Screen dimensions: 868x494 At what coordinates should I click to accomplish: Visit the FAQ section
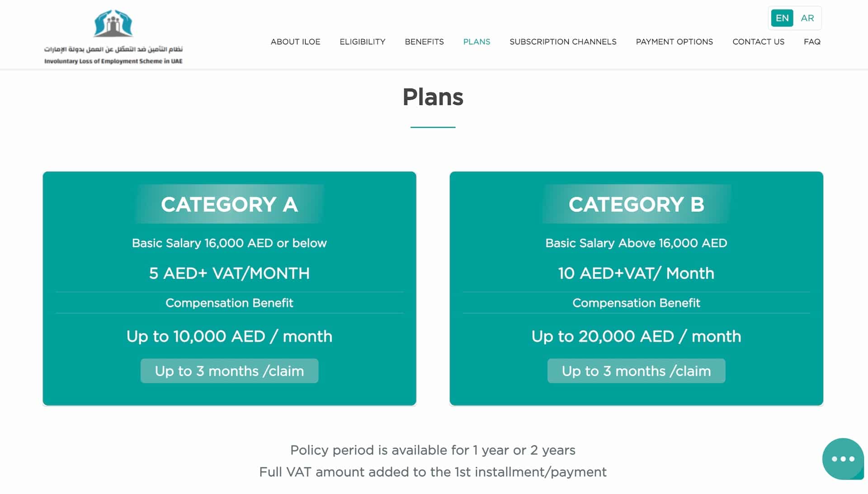pos(812,42)
